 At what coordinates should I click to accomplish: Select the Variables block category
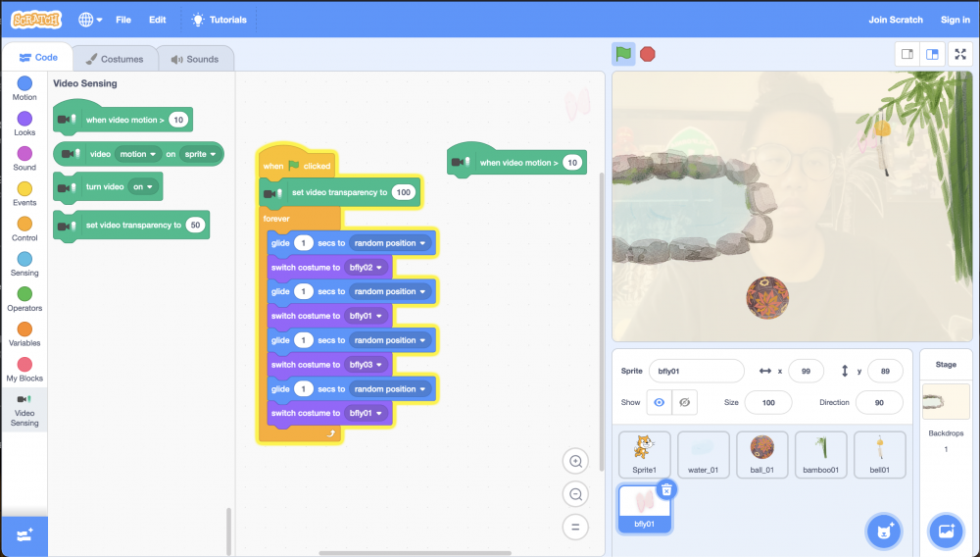tap(24, 333)
